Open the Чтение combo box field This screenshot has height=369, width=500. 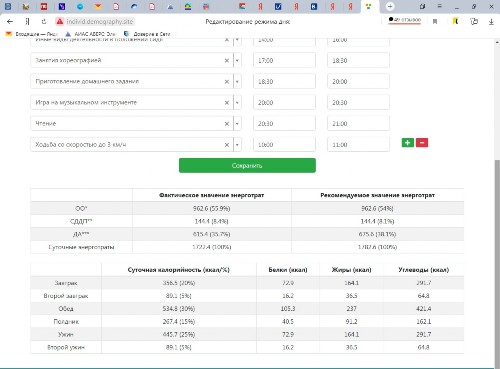pyautogui.click(x=136, y=124)
